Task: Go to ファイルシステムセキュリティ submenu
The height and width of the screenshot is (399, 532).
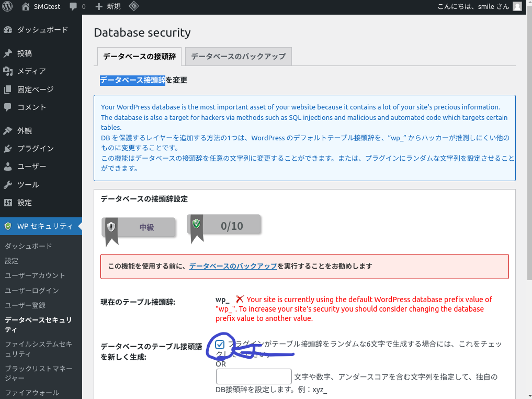Action: (38, 349)
